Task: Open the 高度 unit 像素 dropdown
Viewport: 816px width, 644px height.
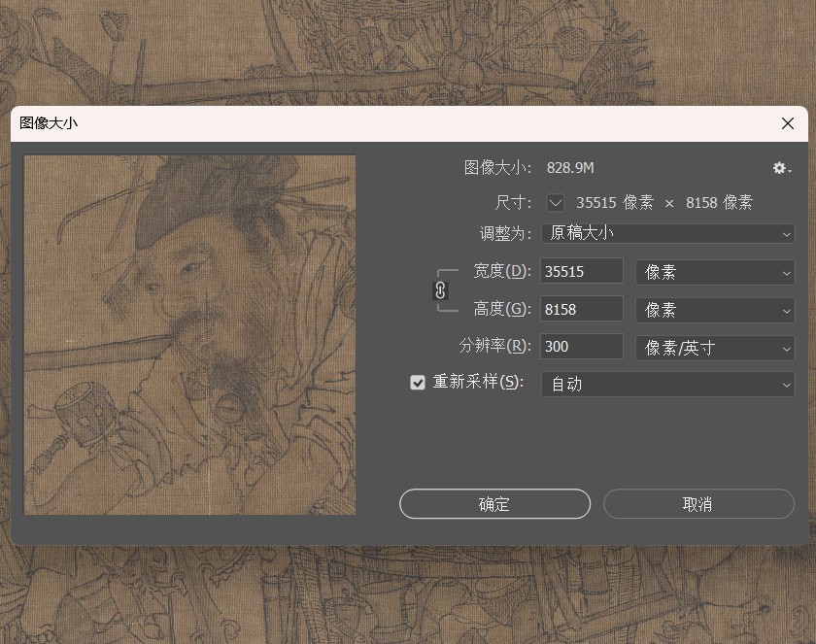Action: (x=715, y=310)
